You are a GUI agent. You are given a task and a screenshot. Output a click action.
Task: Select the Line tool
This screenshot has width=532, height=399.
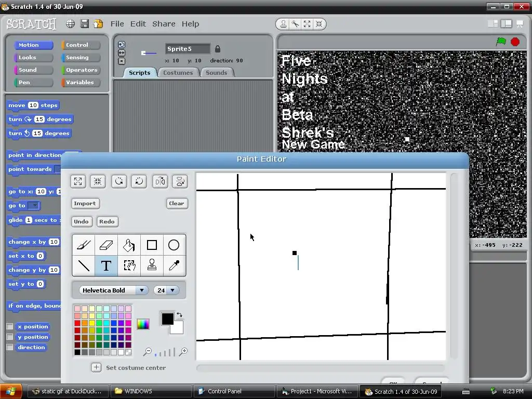(x=84, y=265)
